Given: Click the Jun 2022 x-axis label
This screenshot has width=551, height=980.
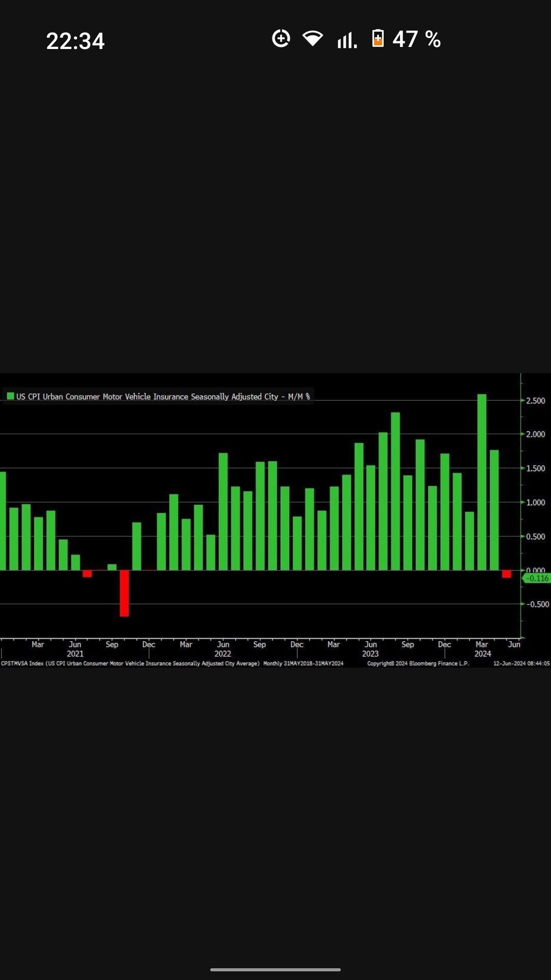Looking at the screenshot, I should pos(223,649).
